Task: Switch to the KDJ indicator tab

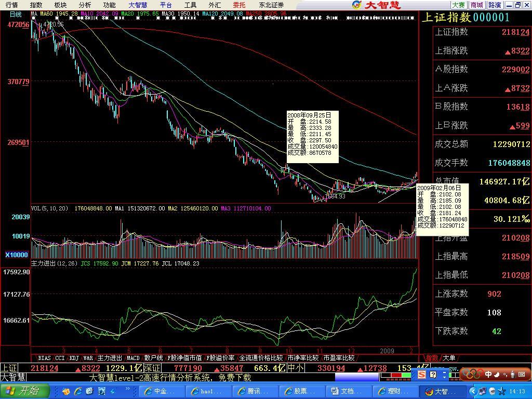Action: pyautogui.click(x=74, y=358)
